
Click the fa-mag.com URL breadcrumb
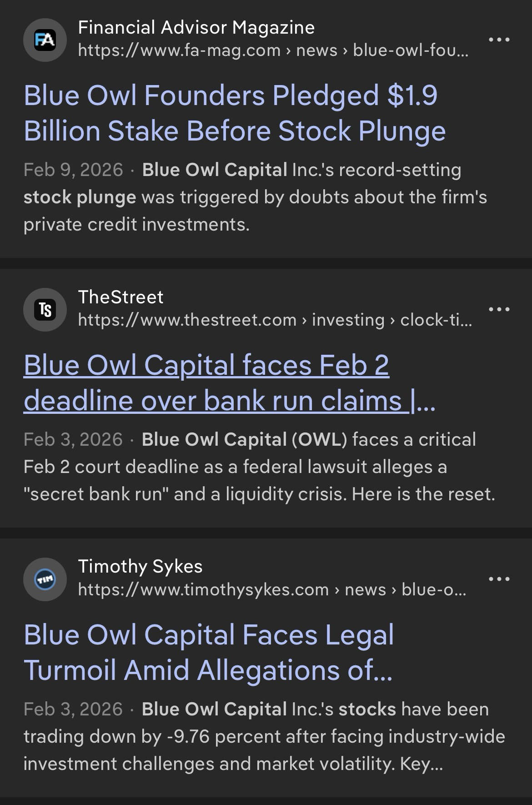(273, 50)
